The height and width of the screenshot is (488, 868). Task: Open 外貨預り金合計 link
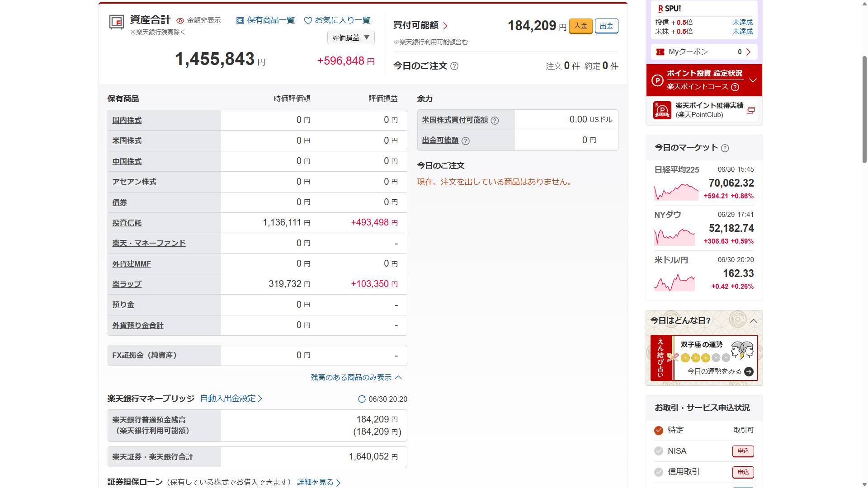tap(138, 325)
